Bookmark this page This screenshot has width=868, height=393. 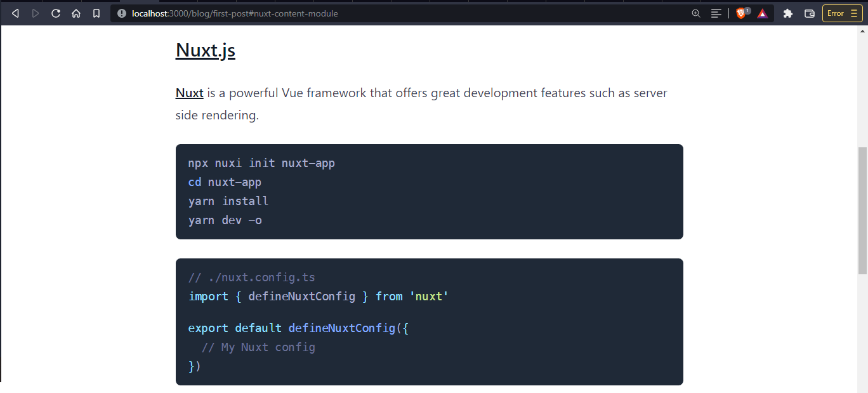pos(96,13)
